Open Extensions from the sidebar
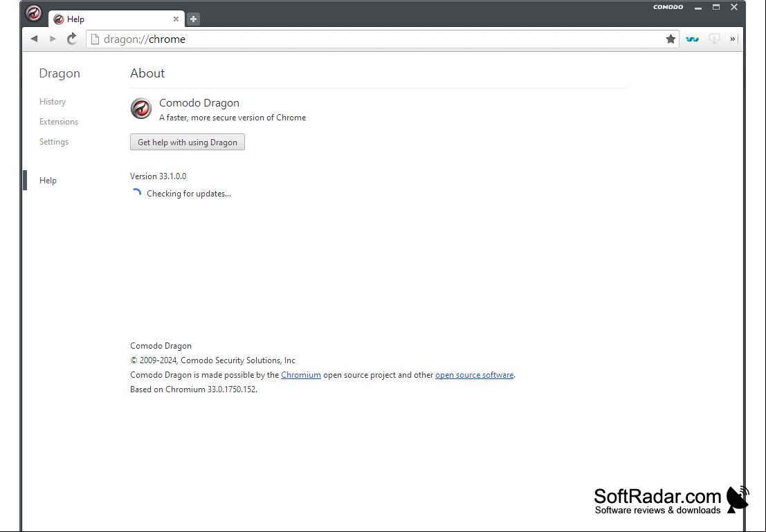 [x=59, y=122]
